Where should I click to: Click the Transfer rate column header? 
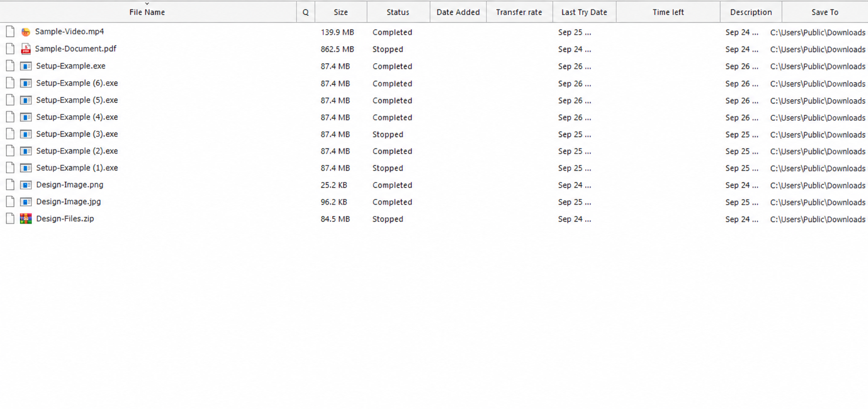[519, 12]
